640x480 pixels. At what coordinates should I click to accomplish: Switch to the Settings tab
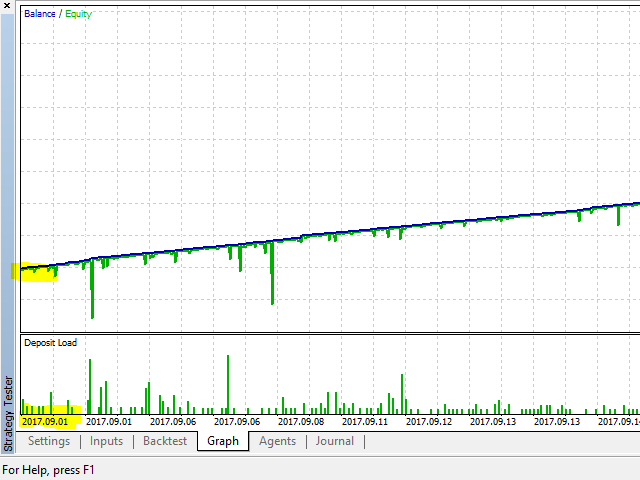point(49,441)
